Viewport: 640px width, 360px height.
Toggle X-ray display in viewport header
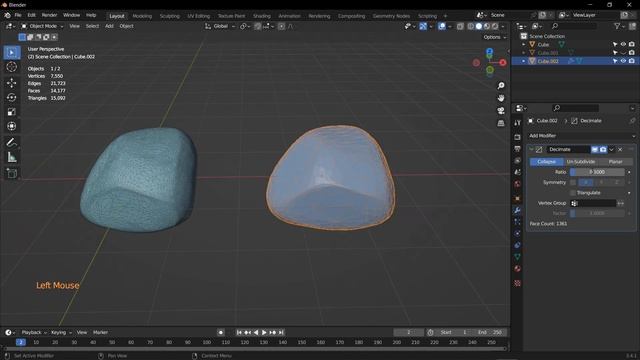click(460, 26)
